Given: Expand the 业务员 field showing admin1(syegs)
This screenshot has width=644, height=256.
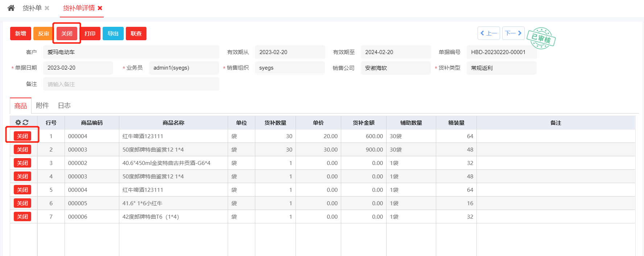Looking at the screenshot, I should tap(183, 68).
